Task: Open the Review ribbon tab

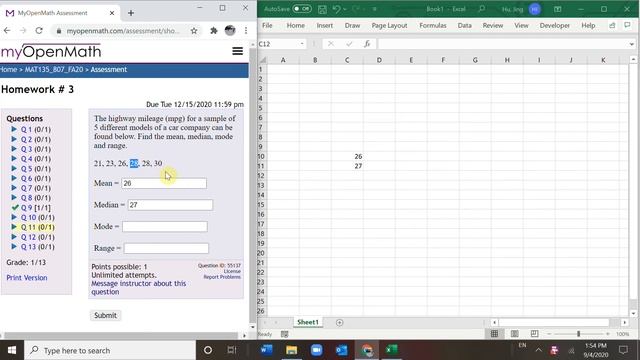Action: coord(493,25)
